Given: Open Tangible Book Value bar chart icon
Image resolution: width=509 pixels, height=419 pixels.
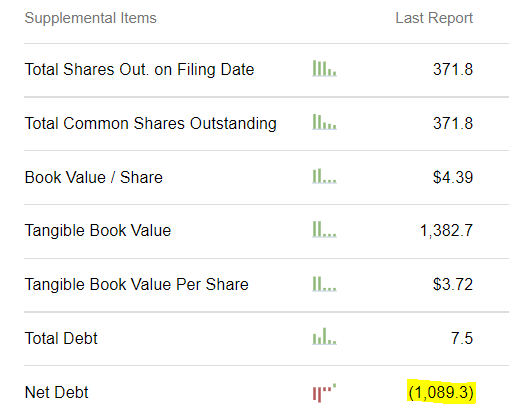Looking at the screenshot, I should (x=324, y=230).
